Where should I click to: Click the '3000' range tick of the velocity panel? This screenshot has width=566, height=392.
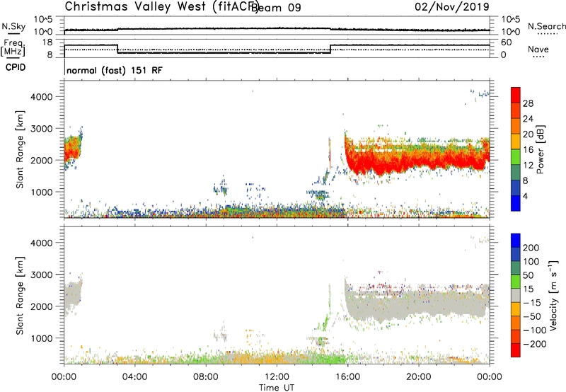click(x=42, y=275)
